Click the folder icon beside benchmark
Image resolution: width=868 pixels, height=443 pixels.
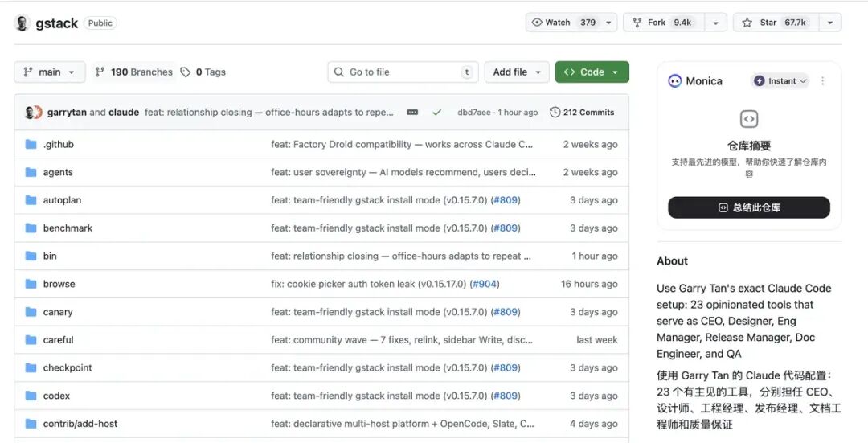tap(31, 228)
